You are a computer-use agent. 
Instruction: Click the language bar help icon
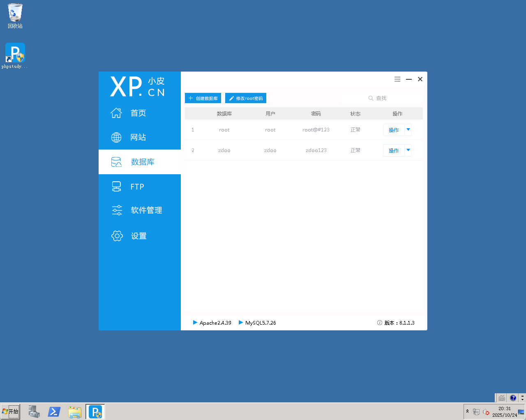point(513,398)
